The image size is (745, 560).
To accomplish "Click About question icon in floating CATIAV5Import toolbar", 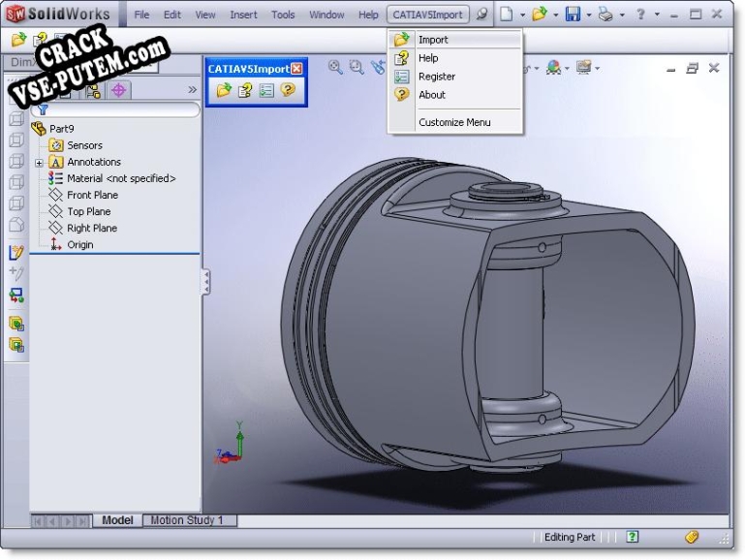I will [288, 89].
